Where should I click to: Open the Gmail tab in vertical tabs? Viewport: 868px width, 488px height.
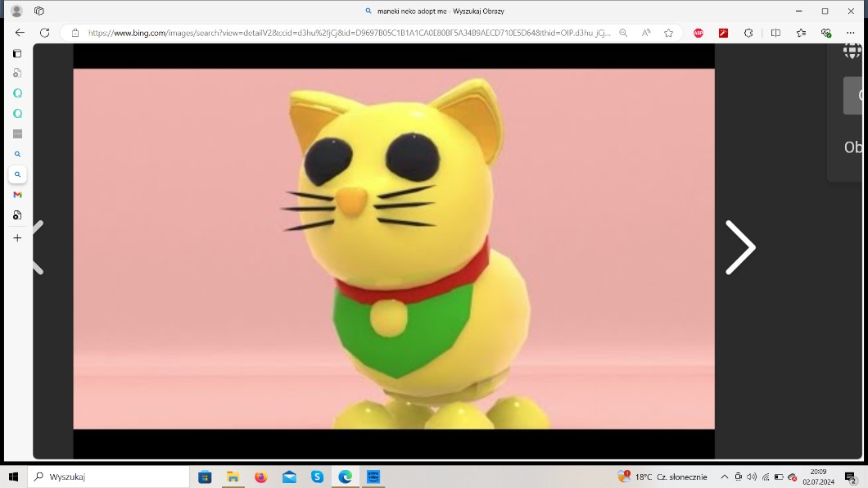(x=17, y=195)
